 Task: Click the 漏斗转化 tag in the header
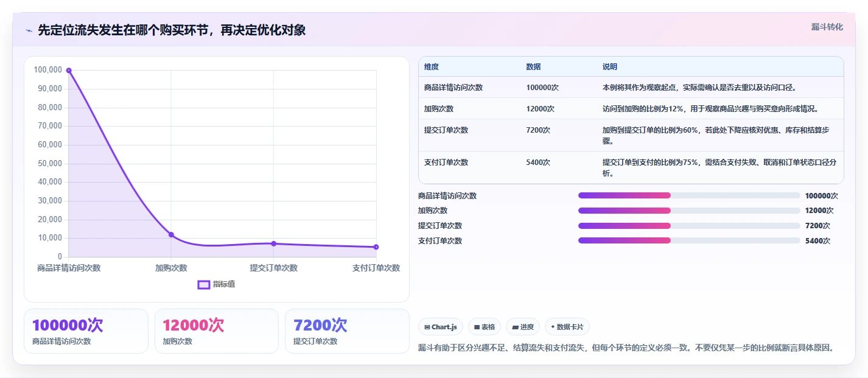pos(827,27)
